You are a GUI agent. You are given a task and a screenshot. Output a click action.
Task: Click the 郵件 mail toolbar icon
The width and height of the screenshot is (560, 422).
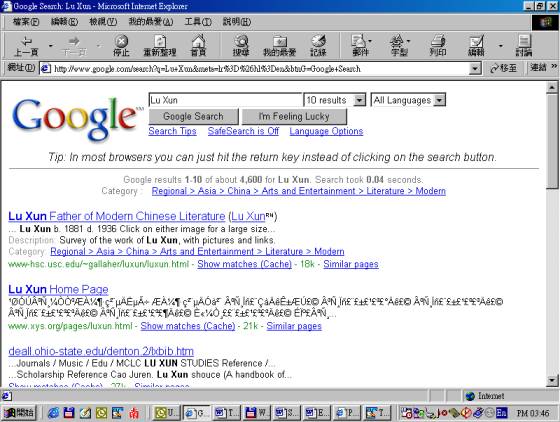(359, 46)
